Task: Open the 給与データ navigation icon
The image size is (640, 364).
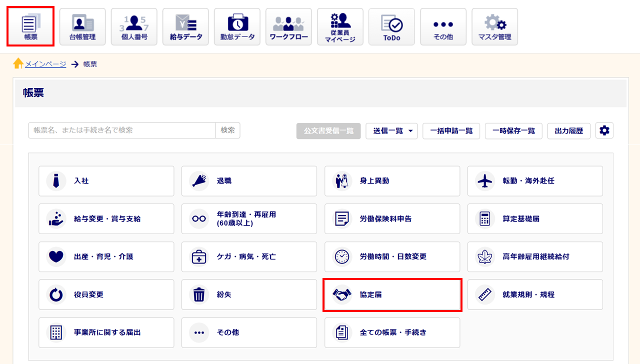Action: [x=185, y=27]
